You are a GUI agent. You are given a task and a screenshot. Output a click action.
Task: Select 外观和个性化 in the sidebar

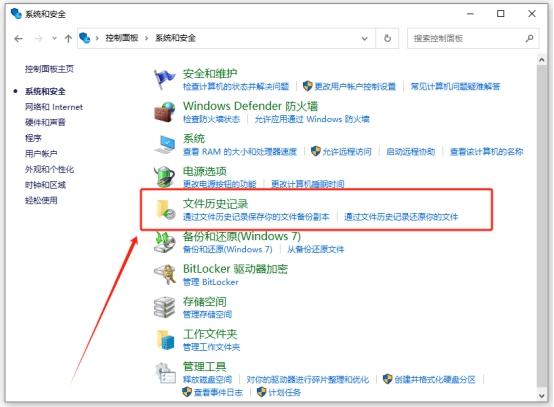click(x=49, y=169)
